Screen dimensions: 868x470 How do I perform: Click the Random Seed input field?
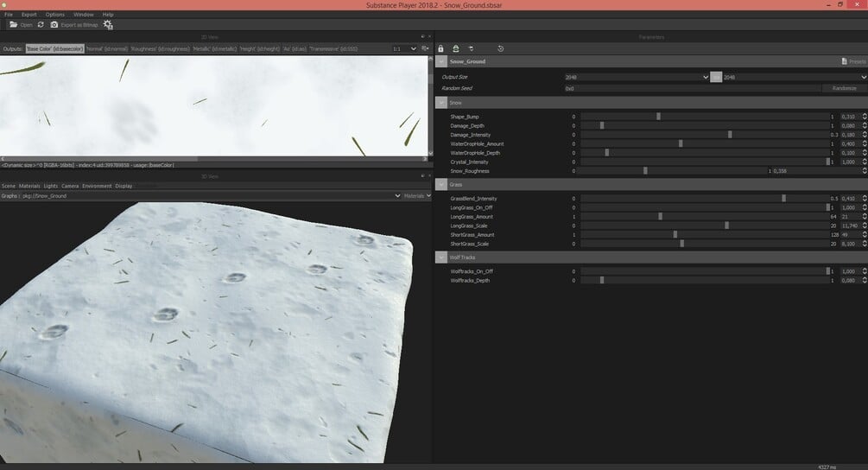click(x=692, y=88)
